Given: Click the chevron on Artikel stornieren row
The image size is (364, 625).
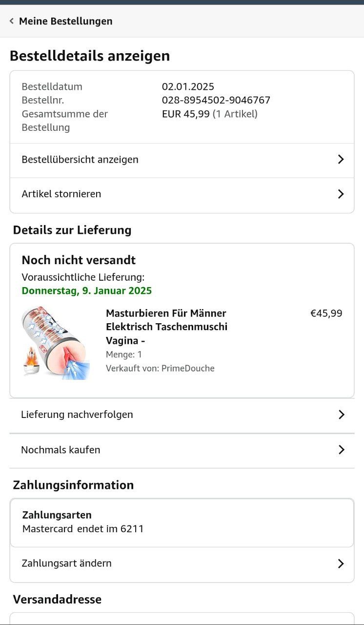Looking at the screenshot, I should pos(341,194).
